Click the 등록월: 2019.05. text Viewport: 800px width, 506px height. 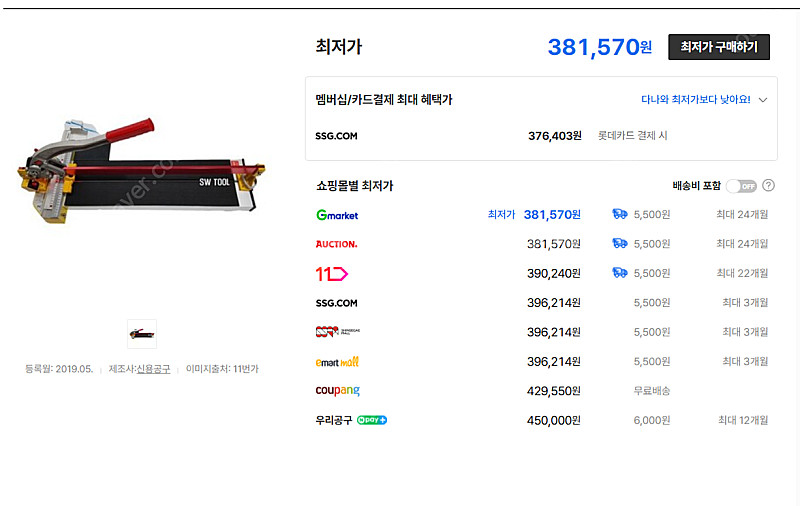(x=59, y=369)
